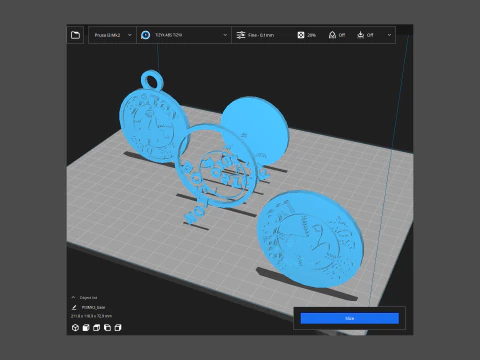The width and height of the screenshot is (480, 360).
Task: Switch to the right view cube icon
Action: [118, 328]
